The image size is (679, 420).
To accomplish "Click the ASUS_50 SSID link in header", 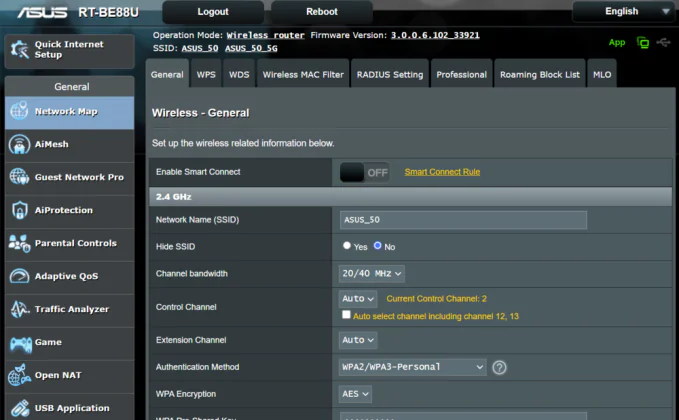I will tap(200, 48).
